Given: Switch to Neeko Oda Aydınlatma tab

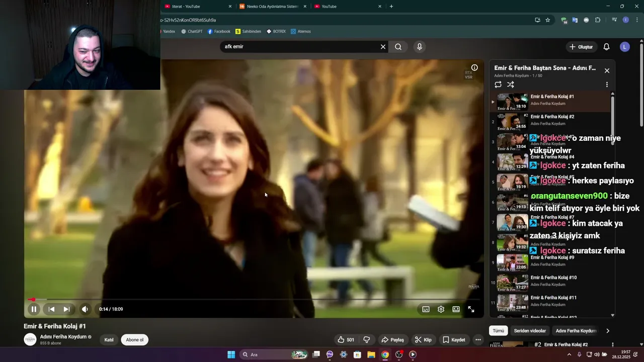Looking at the screenshot, I should [273, 7].
